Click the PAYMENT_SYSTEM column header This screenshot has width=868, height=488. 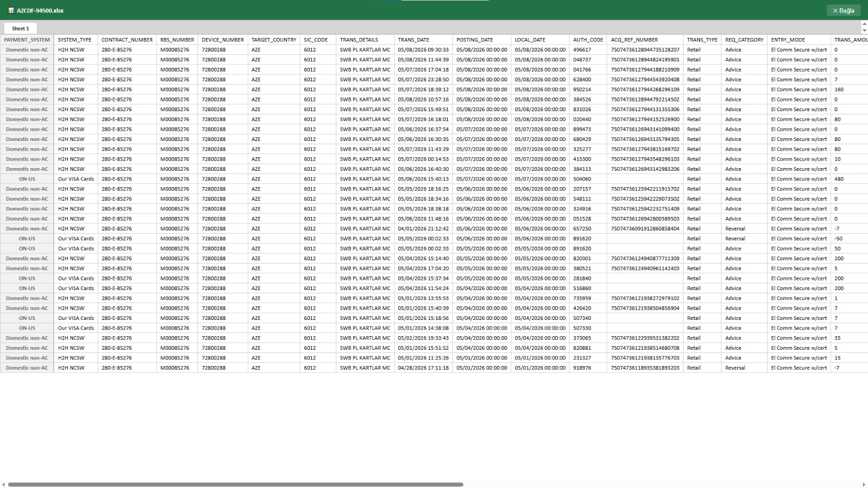pos(27,40)
